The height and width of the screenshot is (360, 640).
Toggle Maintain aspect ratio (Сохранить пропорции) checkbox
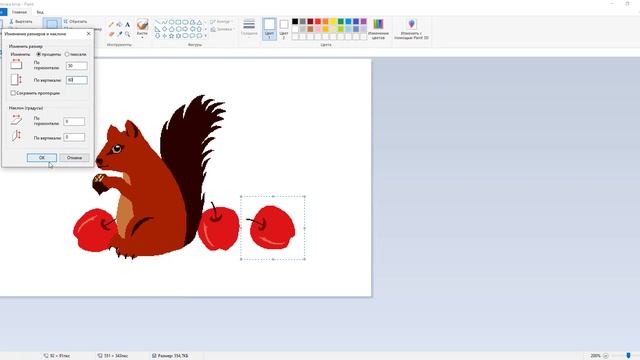tap(13, 93)
